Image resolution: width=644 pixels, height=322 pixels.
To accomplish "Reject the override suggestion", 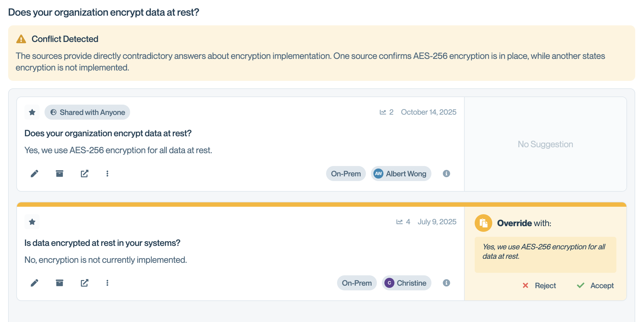I will 539,285.
